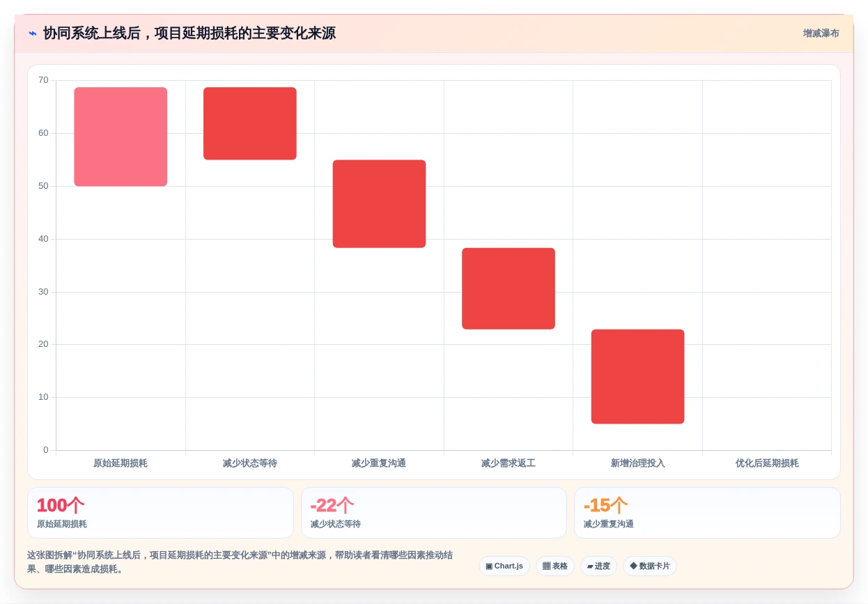The width and height of the screenshot is (868, 604).
Task: Click the y-axis value 50
Action: point(43,186)
